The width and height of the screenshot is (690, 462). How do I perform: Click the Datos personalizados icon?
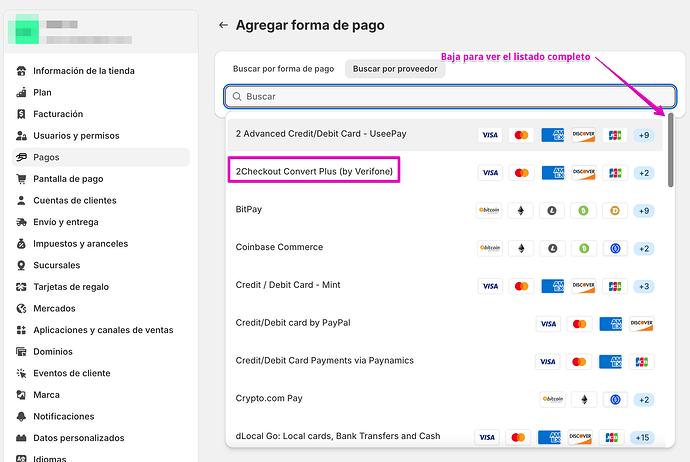[x=21, y=438]
